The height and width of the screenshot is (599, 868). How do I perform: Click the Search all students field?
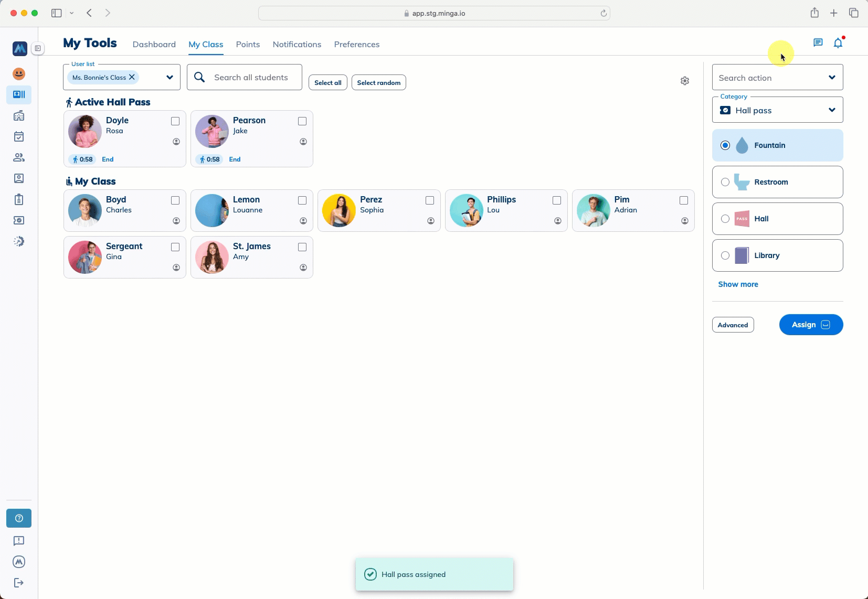coord(251,78)
